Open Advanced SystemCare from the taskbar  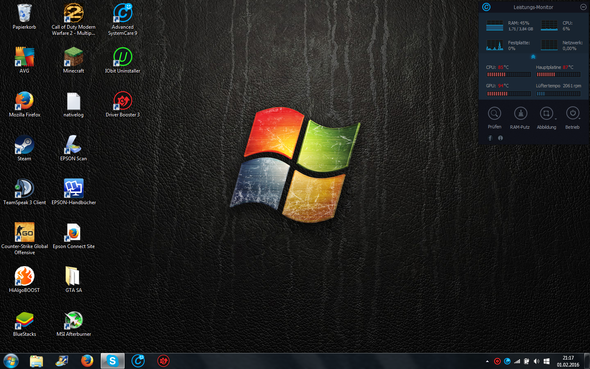pyautogui.click(x=138, y=361)
